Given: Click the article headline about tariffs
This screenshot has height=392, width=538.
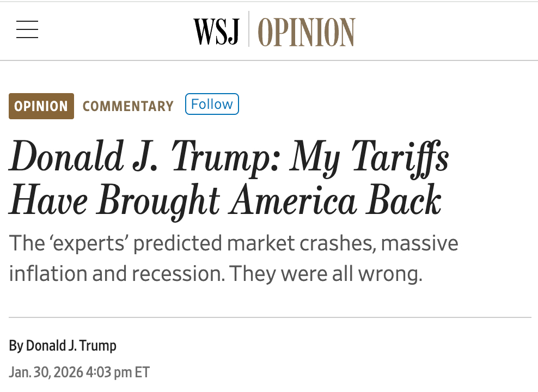Looking at the screenshot, I should pyautogui.click(x=229, y=179).
